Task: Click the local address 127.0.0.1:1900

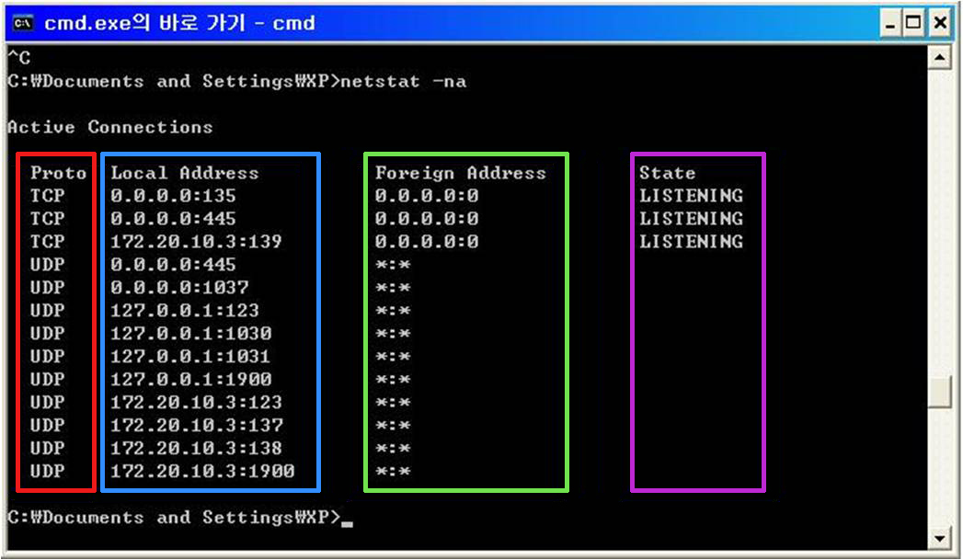Action: (190, 380)
